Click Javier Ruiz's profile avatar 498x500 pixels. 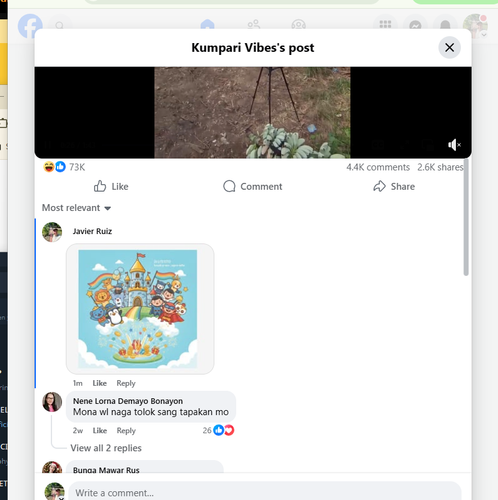[x=52, y=232]
